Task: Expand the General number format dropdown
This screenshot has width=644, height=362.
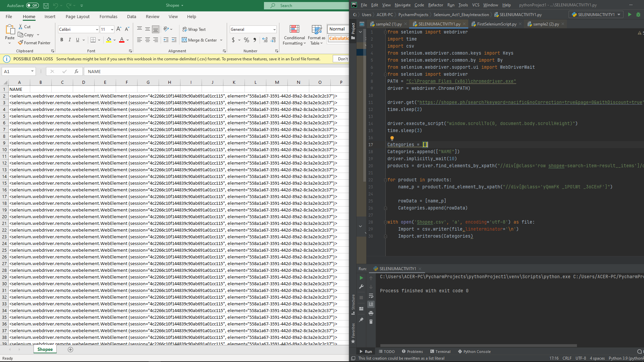Action: pos(274,29)
